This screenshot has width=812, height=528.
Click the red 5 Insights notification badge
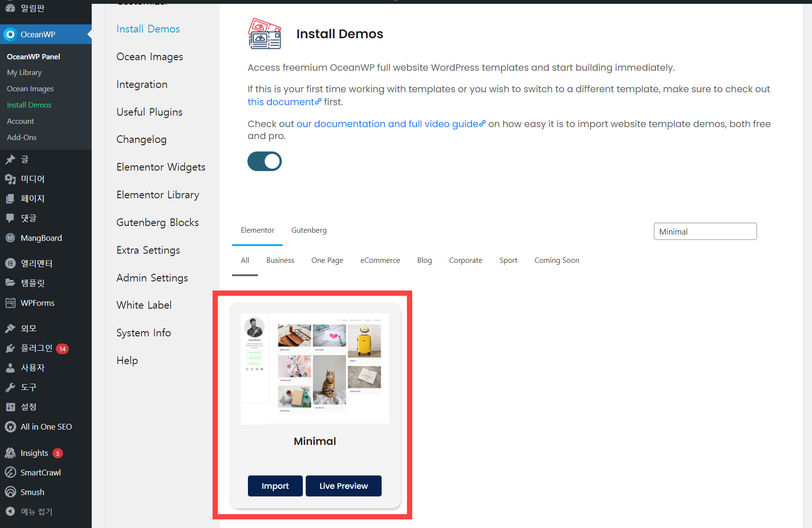click(x=57, y=453)
